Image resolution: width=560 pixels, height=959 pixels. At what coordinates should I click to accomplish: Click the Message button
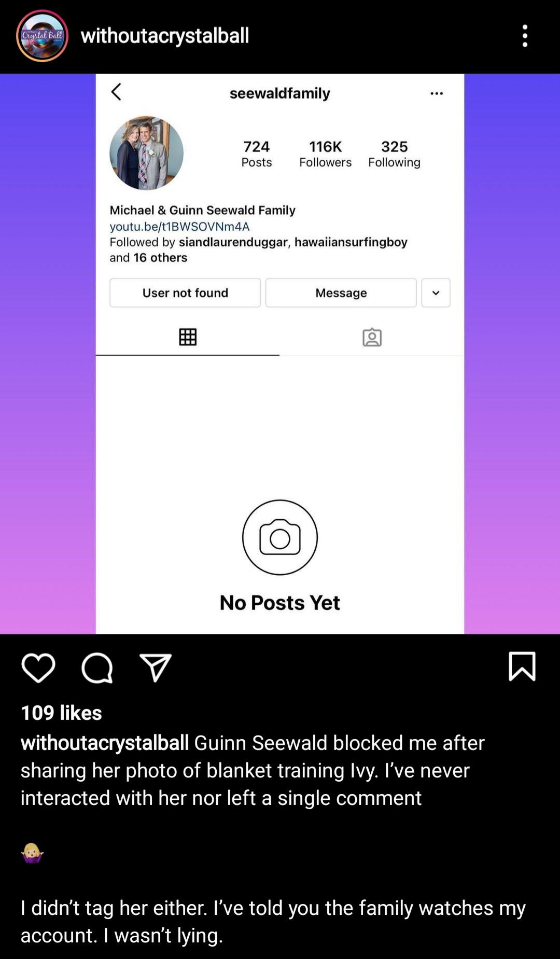tap(341, 293)
